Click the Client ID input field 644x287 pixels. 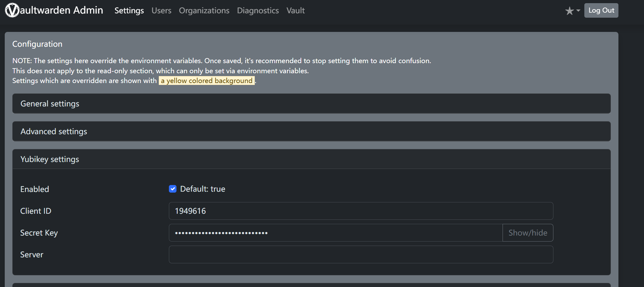[361, 211]
